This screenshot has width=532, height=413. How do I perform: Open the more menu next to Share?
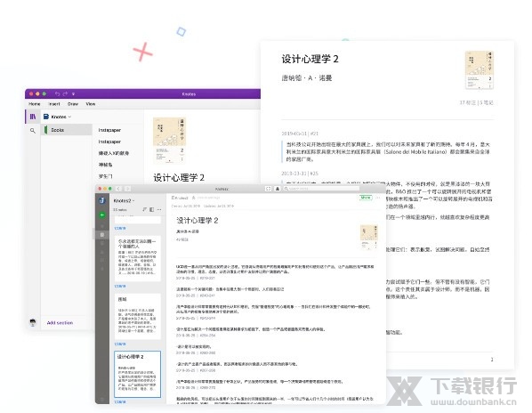[377, 198]
